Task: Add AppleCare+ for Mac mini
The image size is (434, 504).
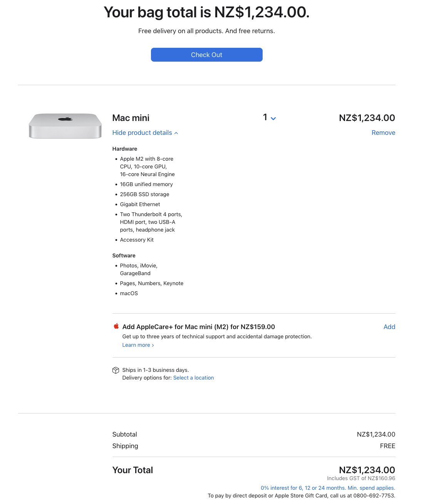Action: coord(389,327)
